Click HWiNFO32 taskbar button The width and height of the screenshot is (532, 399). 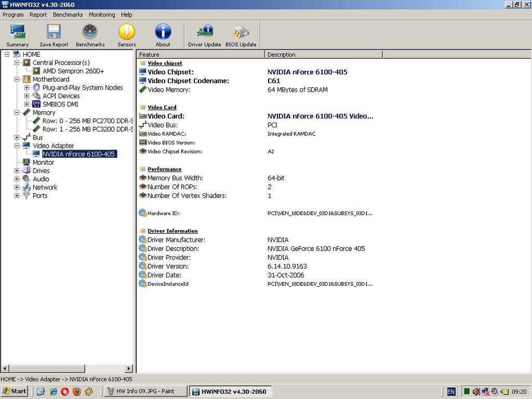[x=230, y=391]
